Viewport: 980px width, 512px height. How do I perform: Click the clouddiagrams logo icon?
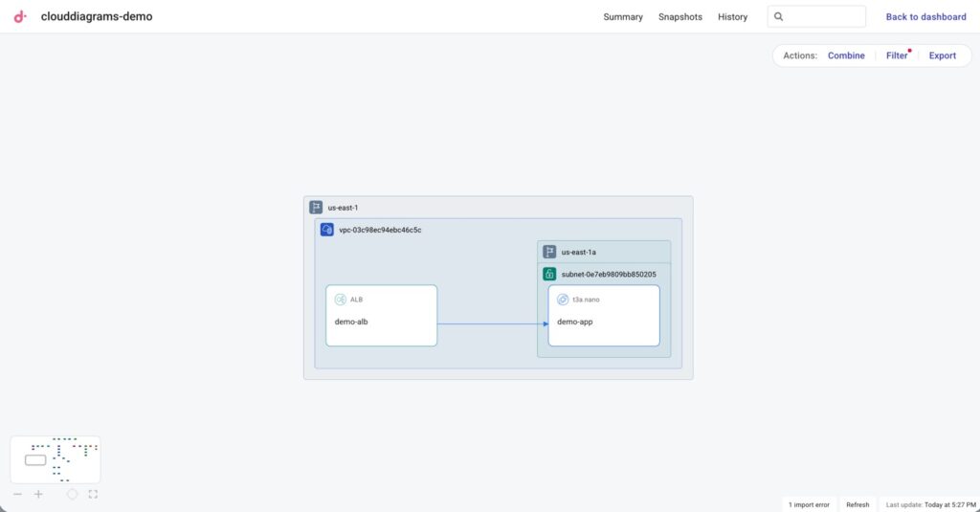coord(20,16)
